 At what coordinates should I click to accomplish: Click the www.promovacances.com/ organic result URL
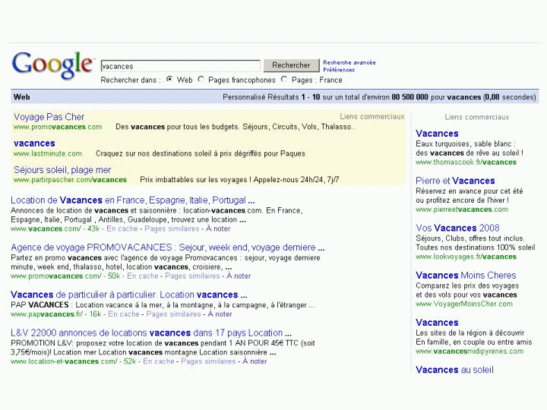56,276
